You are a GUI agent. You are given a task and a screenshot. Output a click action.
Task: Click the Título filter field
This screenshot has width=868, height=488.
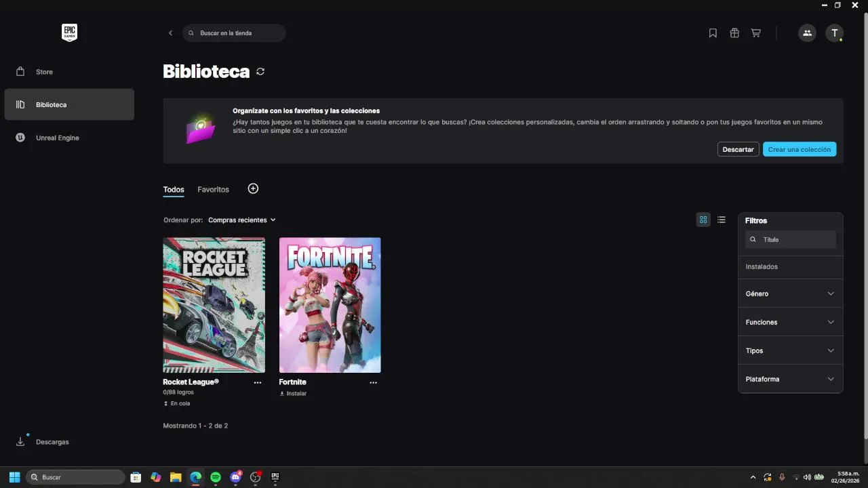click(791, 239)
